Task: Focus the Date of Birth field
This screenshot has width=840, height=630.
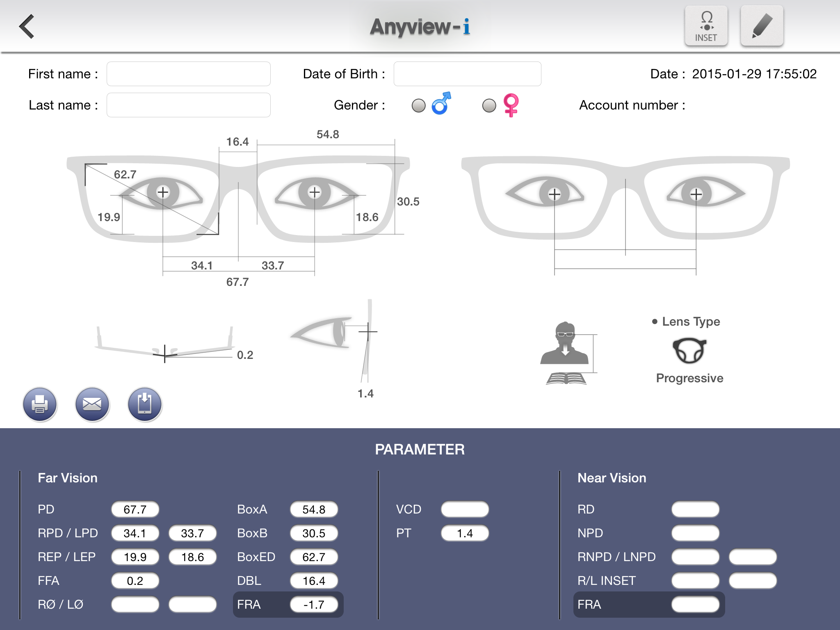Action: coord(468,74)
